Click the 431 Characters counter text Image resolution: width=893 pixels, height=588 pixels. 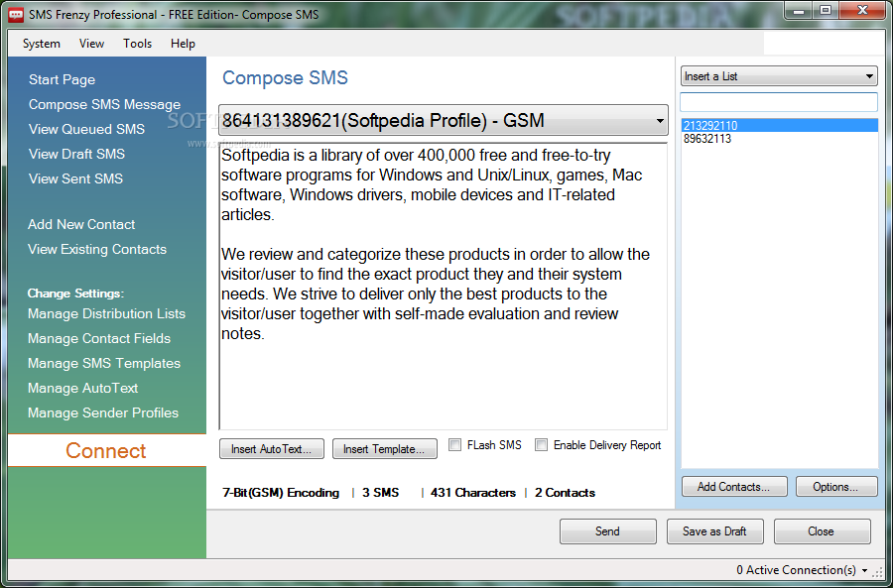pyautogui.click(x=473, y=493)
